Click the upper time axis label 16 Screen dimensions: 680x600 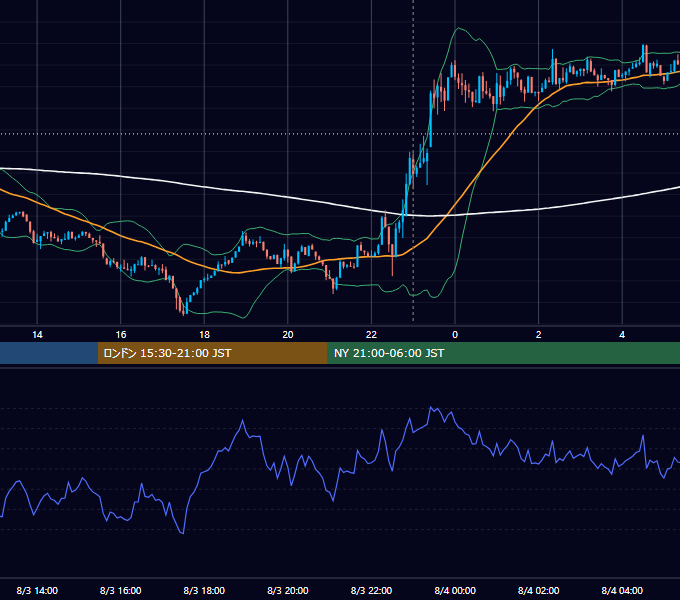[121, 335]
